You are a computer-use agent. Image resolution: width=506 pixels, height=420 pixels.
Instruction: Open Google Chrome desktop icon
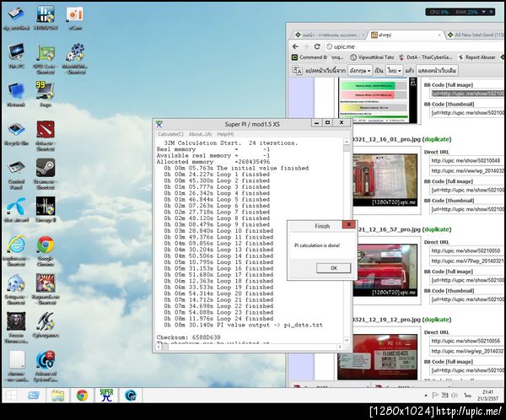click(x=46, y=246)
